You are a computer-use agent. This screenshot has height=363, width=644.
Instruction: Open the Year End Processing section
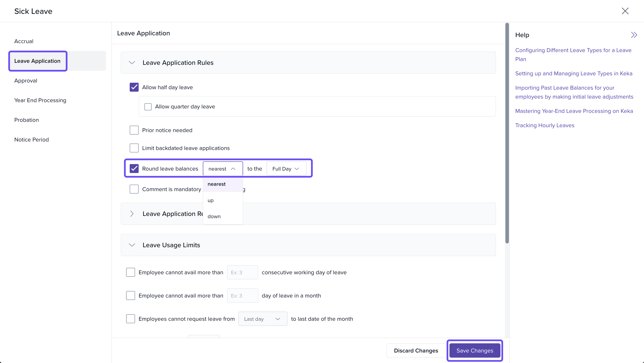40,100
